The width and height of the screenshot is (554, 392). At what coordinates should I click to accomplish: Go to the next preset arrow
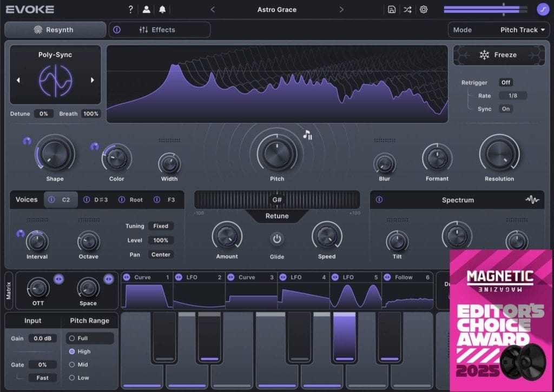[x=341, y=9]
